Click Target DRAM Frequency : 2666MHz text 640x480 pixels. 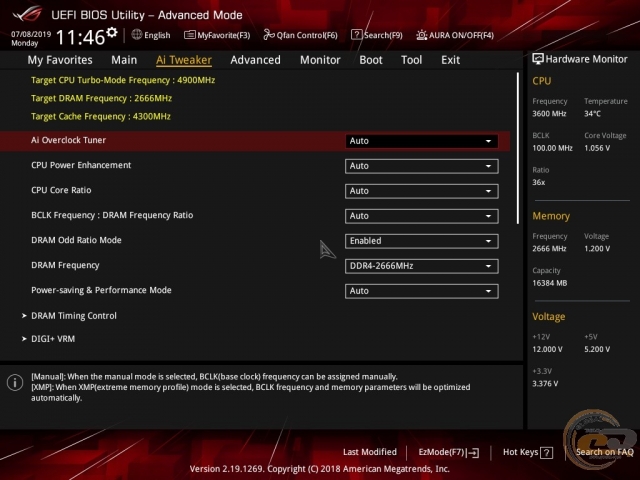point(101,98)
